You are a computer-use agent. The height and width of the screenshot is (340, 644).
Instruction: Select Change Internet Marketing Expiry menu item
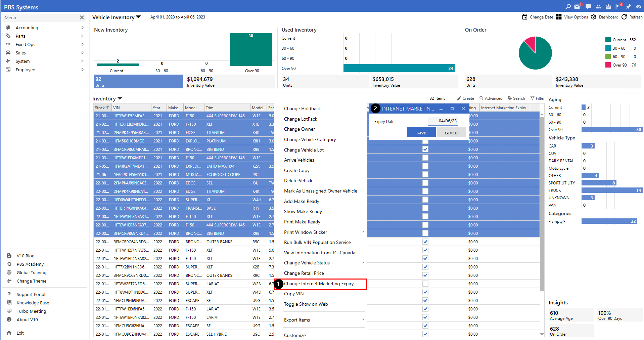pyautogui.click(x=320, y=284)
